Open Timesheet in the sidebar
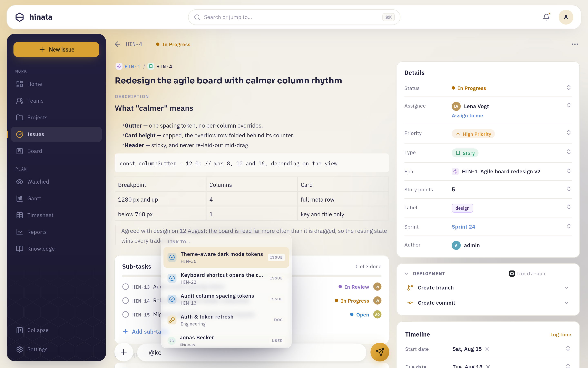Screen dimensions: 588x368 pos(56,215)
